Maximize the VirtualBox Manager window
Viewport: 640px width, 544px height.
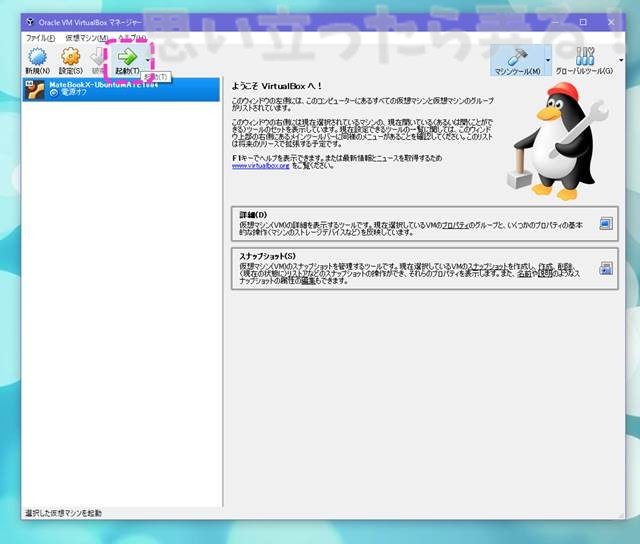[x=583, y=22]
